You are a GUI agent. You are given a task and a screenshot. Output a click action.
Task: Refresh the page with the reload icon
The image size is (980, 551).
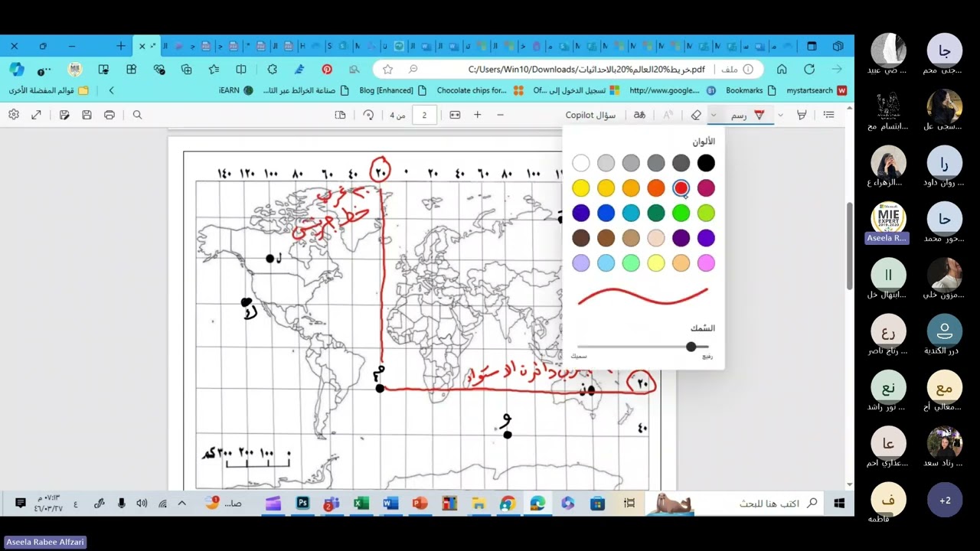click(x=809, y=69)
